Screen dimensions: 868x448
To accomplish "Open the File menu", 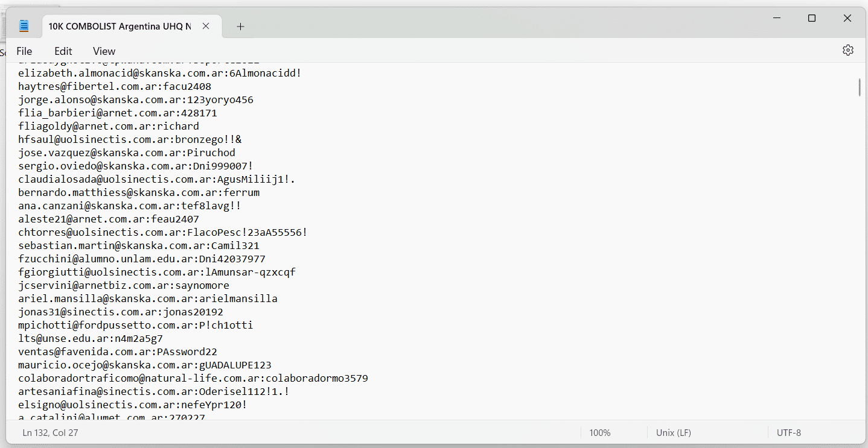I will click(x=25, y=51).
